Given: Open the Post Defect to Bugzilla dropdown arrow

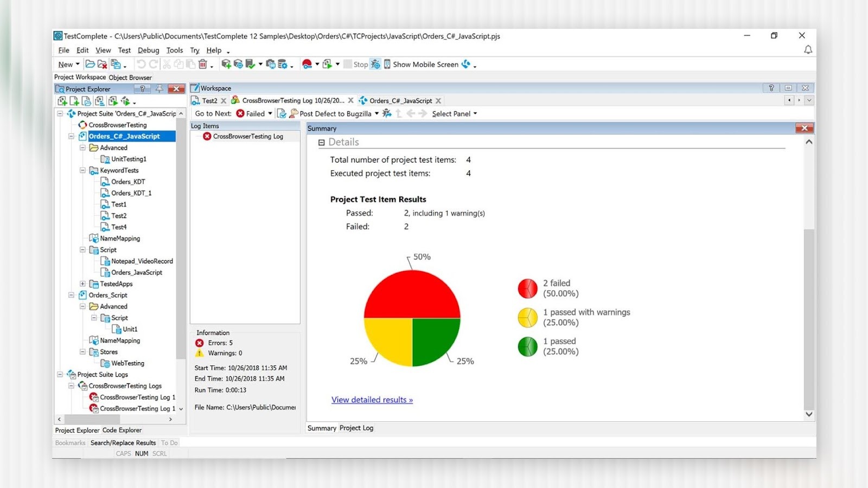Looking at the screenshot, I should pos(376,113).
